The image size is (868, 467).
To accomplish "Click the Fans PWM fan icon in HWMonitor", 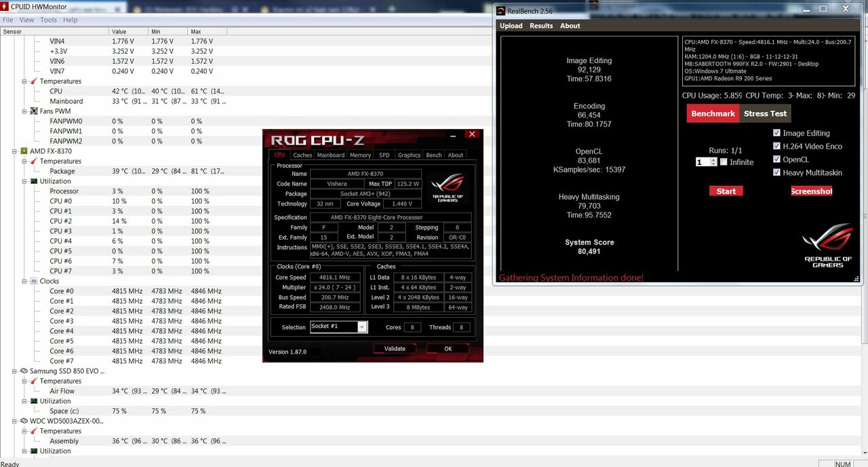I will (x=34, y=111).
